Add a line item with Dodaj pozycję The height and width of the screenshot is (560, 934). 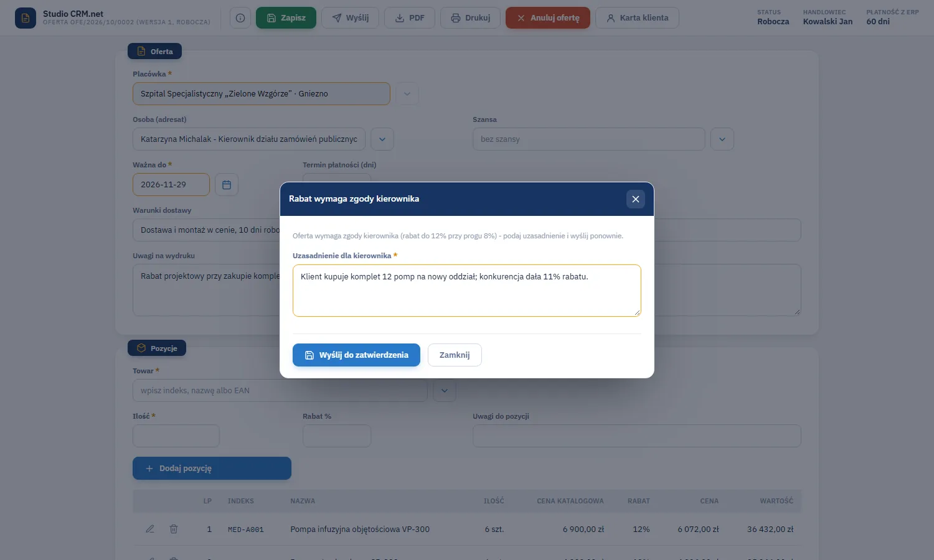tap(212, 469)
